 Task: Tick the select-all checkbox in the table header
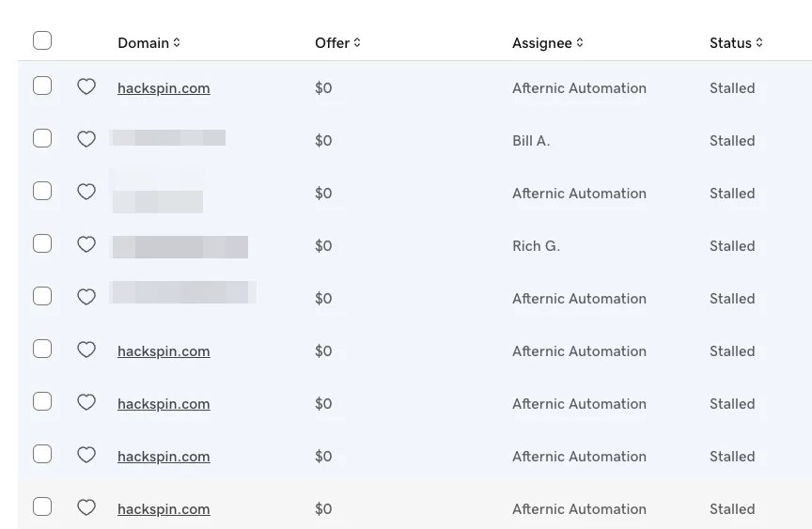(42, 40)
